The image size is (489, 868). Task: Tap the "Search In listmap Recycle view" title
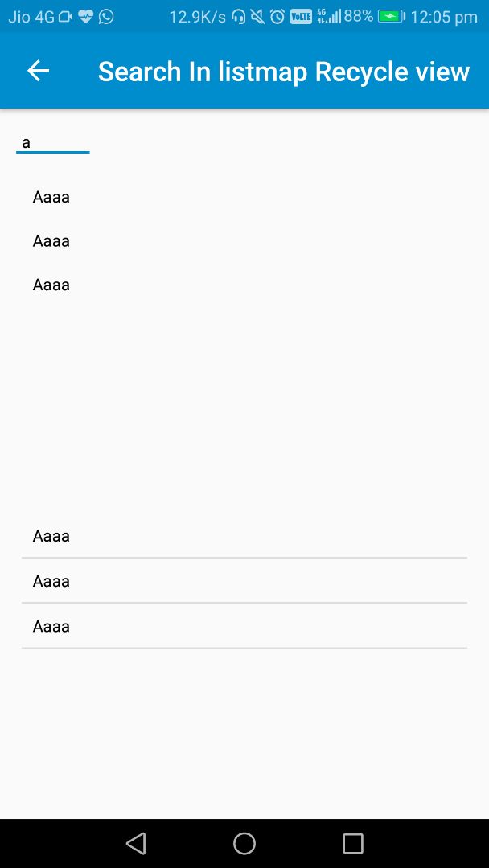pos(283,72)
